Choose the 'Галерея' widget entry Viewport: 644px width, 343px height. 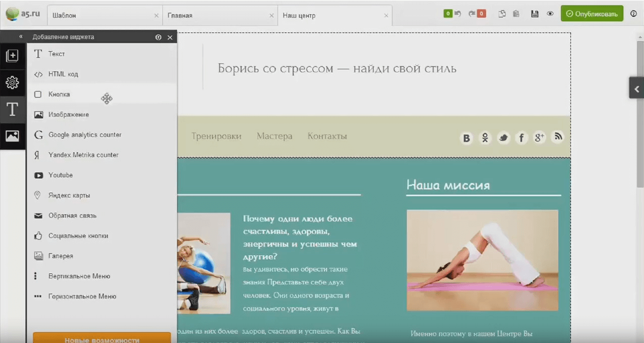coord(61,256)
